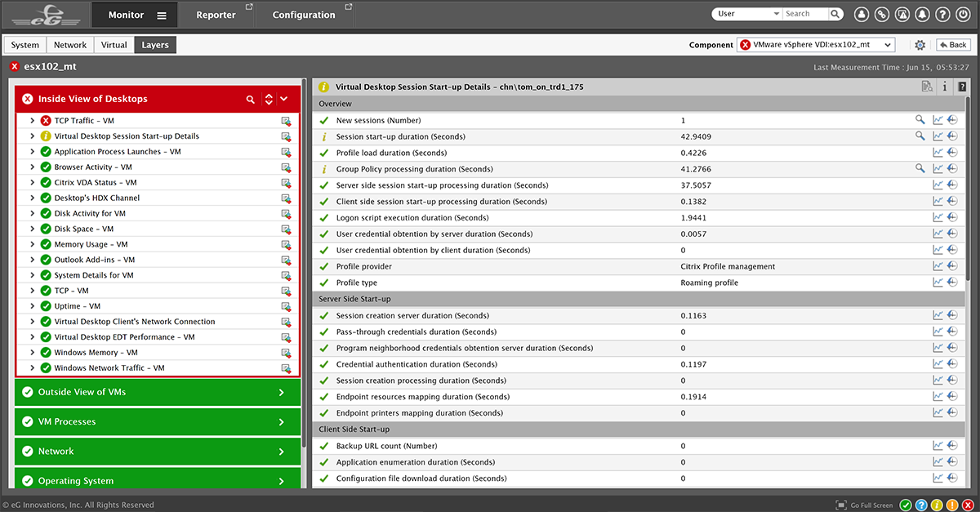Expand Virtual Desktop Session Start-up Details test
This screenshot has height=512, width=980.
click(x=32, y=136)
